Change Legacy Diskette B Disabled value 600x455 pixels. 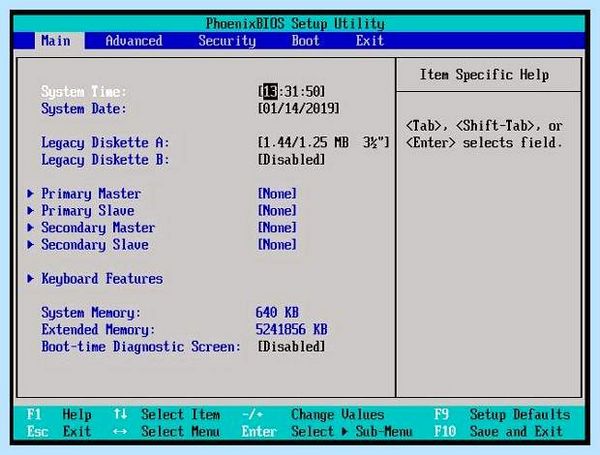[x=291, y=160]
